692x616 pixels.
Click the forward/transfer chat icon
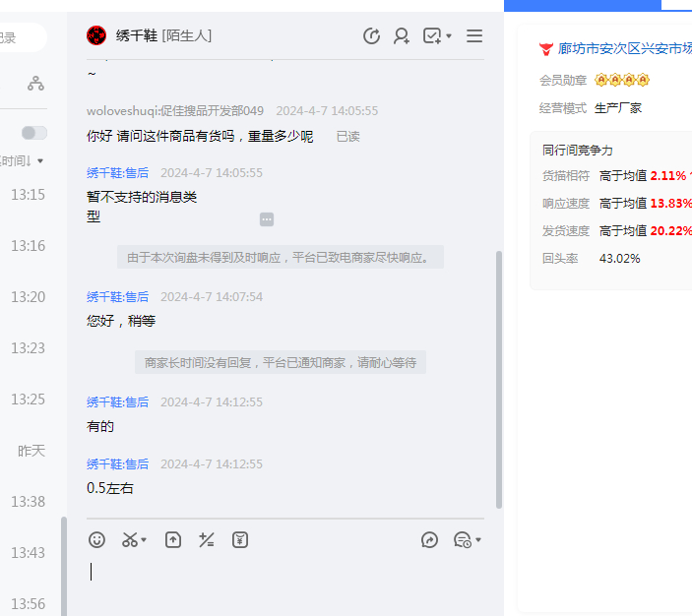tap(429, 539)
